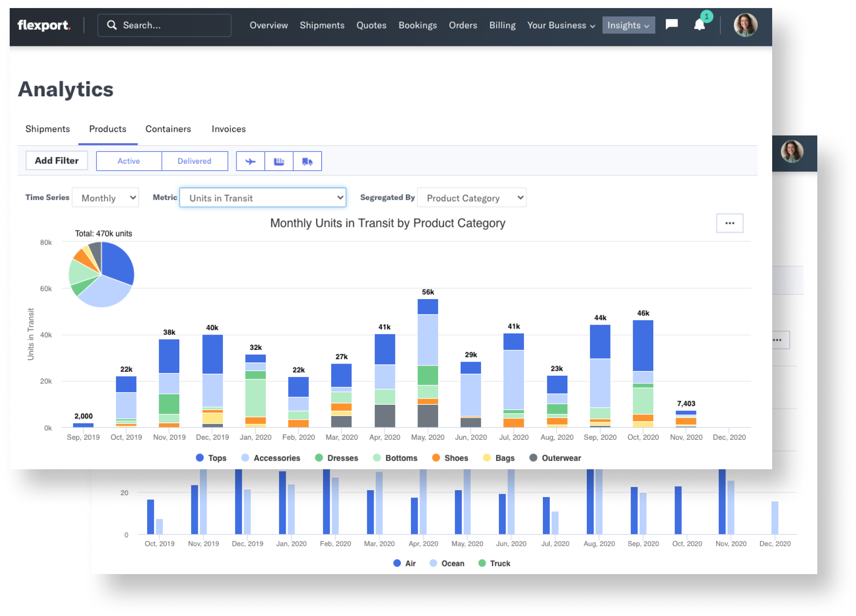Expand the Units in Transit metric dropdown
856x616 pixels.
[x=262, y=198]
